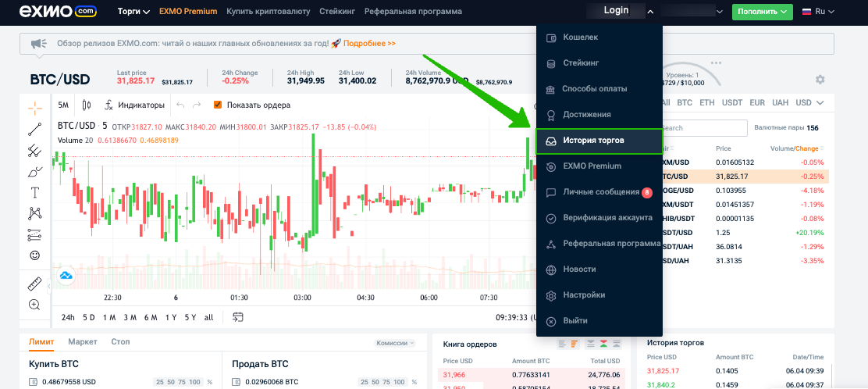Set order amount to 75 percent for Продать BTC
Viewport: 868px width, 389px height.
(386, 382)
